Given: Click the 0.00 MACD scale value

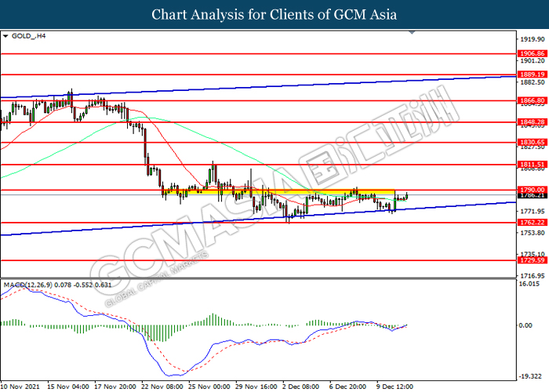Looking at the screenshot, I should (525, 325).
